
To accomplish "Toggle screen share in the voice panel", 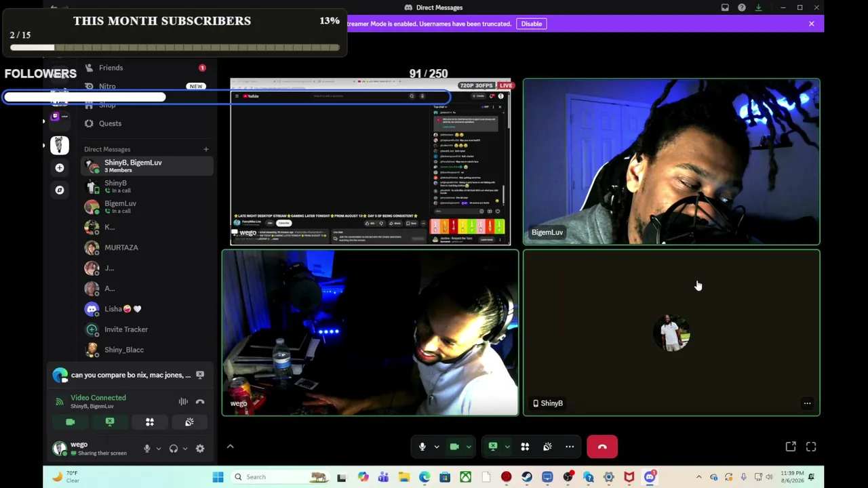I will [110, 422].
